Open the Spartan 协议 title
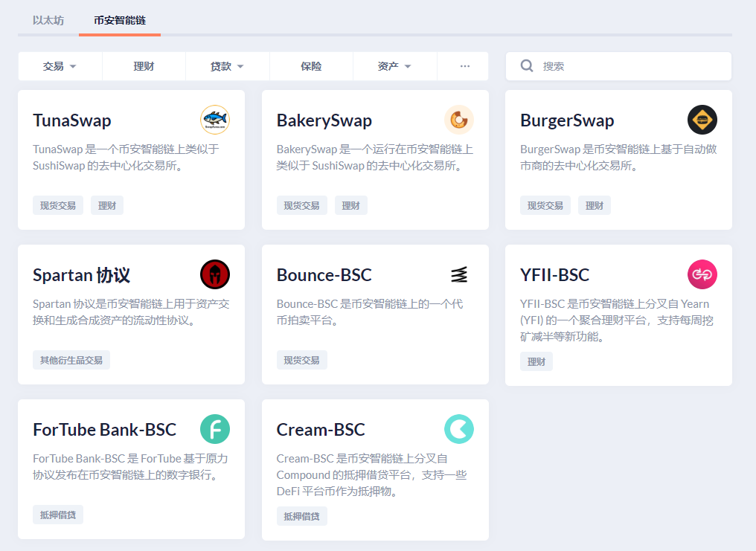This screenshot has width=756, height=551. [x=82, y=275]
